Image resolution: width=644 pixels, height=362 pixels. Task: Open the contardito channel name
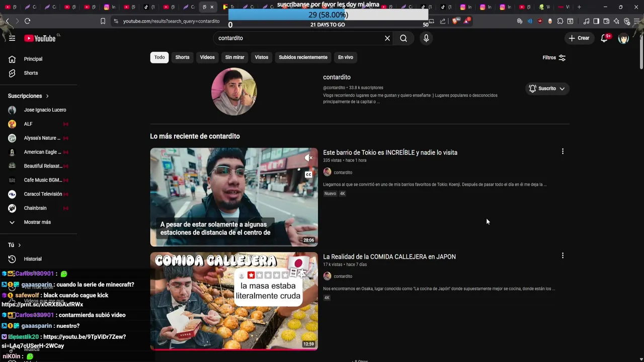[337, 77]
